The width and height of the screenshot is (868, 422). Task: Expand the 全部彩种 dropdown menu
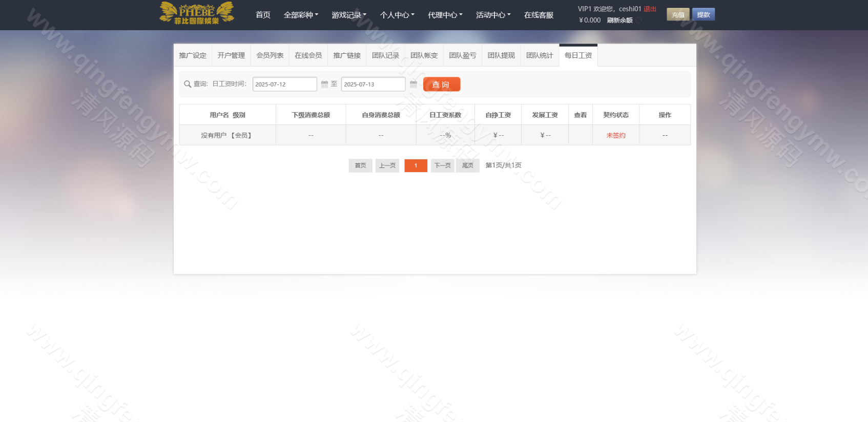coord(301,15)
